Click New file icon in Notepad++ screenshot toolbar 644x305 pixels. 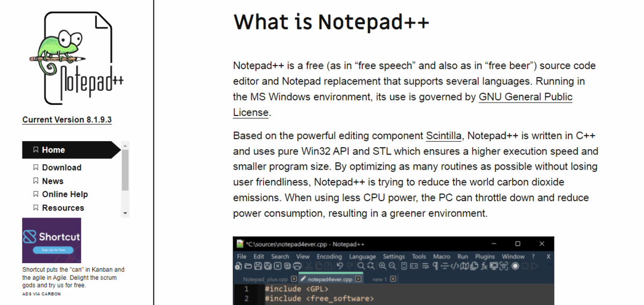coord(238,266)
